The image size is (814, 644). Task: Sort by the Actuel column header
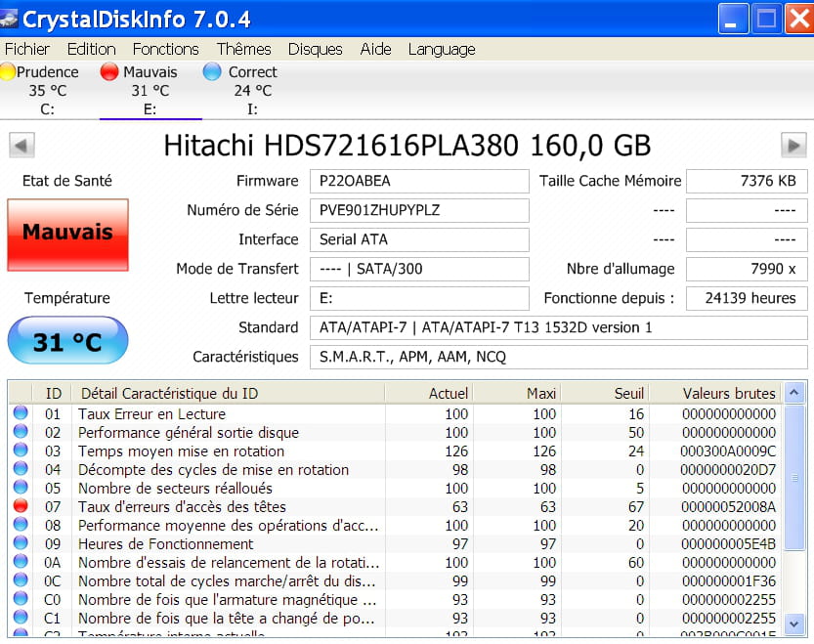pos(429,393)
